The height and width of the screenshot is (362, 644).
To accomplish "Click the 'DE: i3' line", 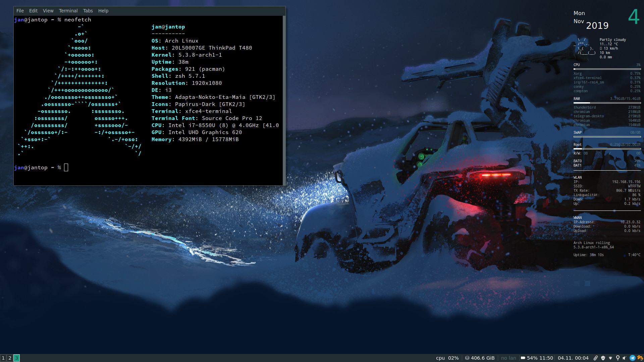I will pyautogui.click(x=161, y=90).
